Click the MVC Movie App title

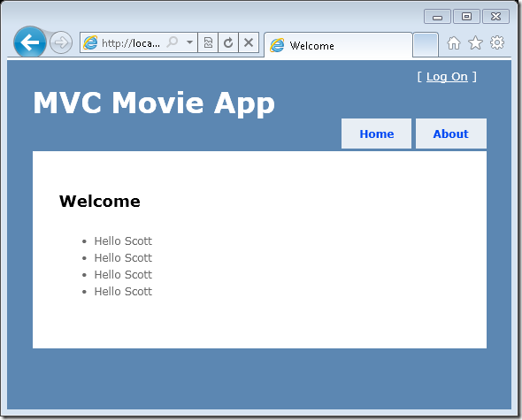point(154,103)
